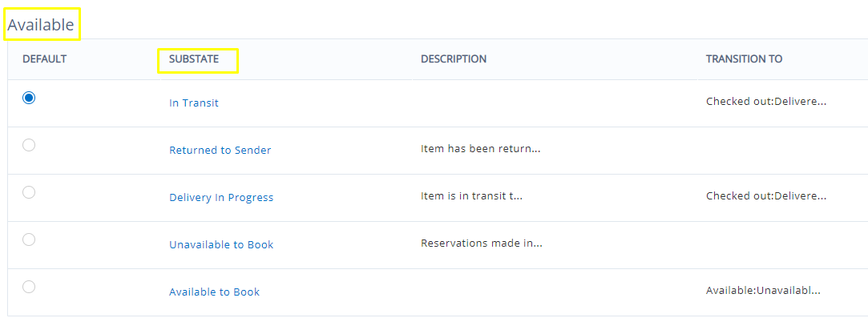Click the 'Reservations made in...' description cell

pos(481,244)
